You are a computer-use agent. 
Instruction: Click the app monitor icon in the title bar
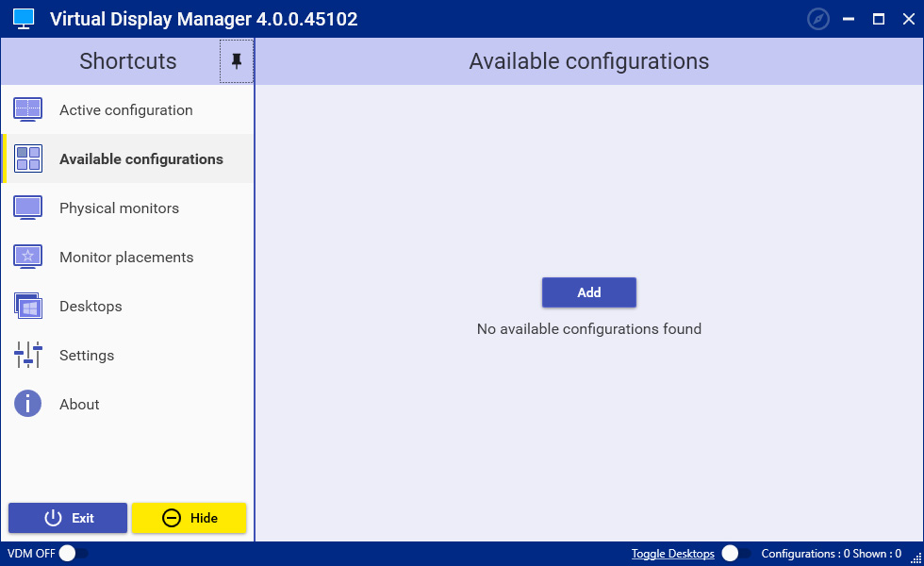[24, 18]
